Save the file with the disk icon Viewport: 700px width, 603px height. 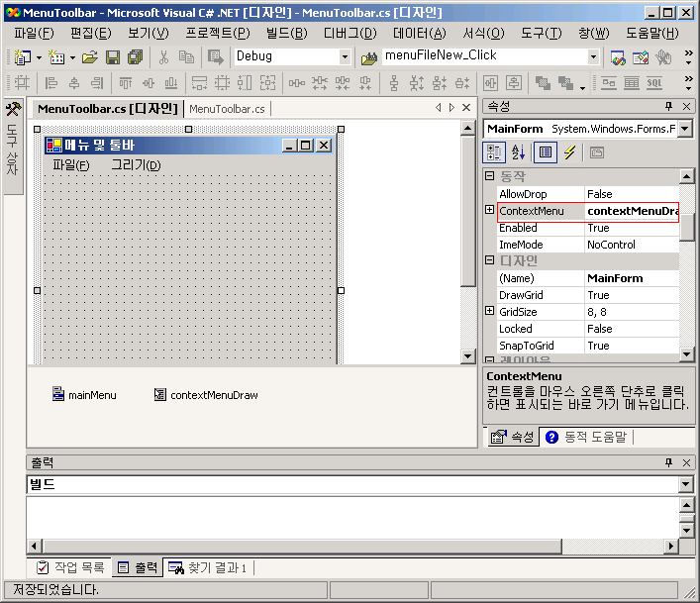113,57
